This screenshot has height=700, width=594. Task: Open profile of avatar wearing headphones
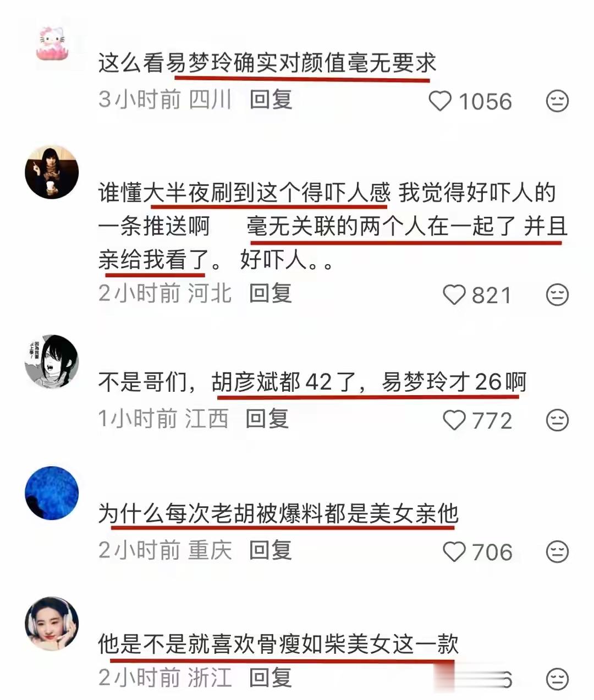(52, 624)
